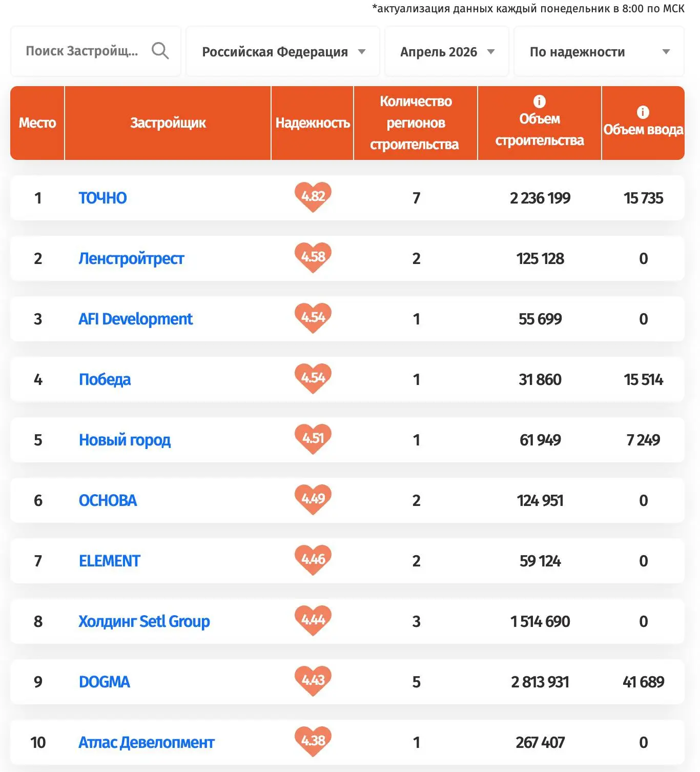The width and height of the screenshot is (700, 772).
Task: Click the 4.82 reliability heart for ТОЧНО
Action: click(313, 197)
